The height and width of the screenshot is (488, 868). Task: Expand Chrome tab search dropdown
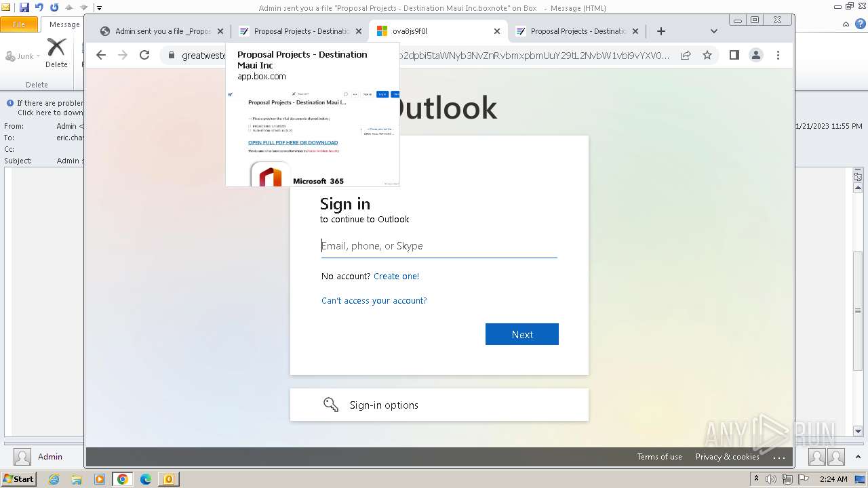coord(713,31)
